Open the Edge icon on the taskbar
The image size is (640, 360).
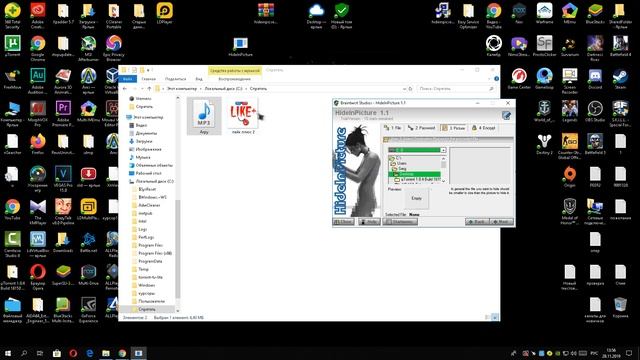point(89,353)
